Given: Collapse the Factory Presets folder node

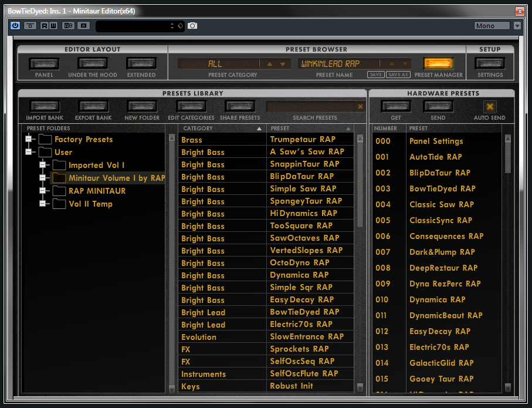Looking at the screenshot, I should pyautogui.click(x=29, y=139).
